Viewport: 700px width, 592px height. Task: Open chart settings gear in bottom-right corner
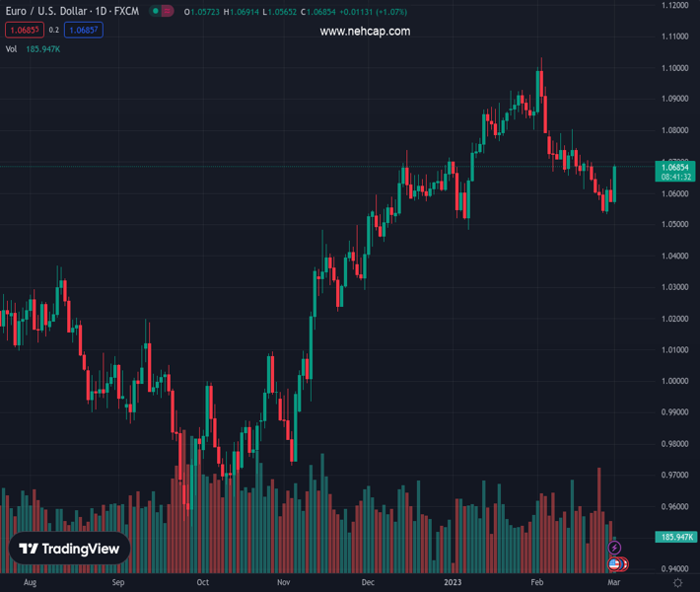(x=677, y=583)
